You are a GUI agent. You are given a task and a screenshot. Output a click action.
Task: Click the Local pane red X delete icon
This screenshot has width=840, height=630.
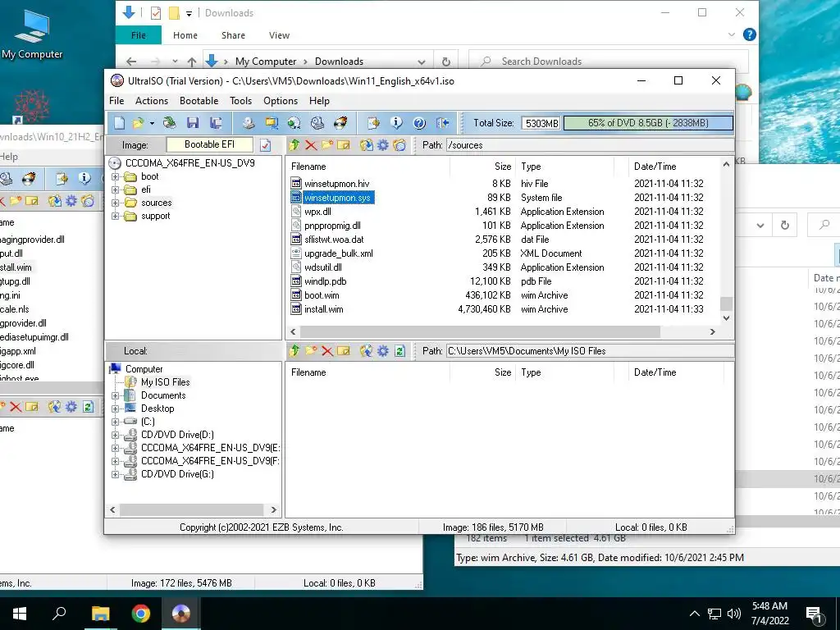(x=327, y=351)
